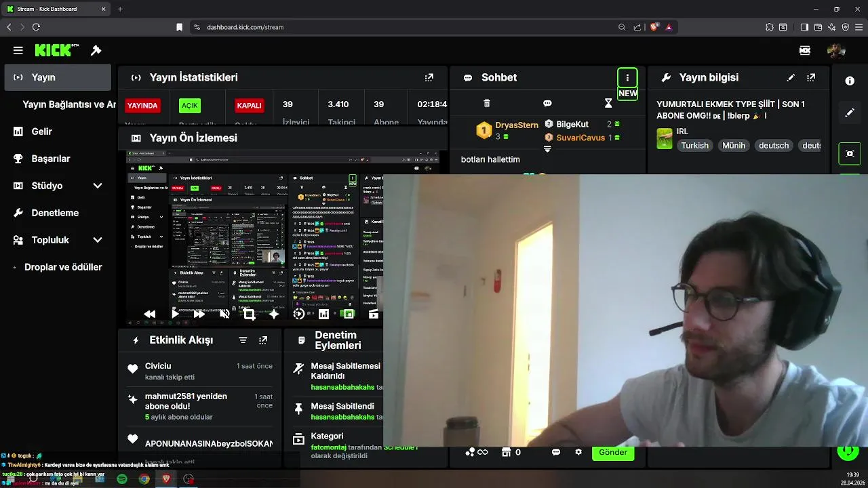
Task: Click the KICK logo
Action: tap(57, 50)
